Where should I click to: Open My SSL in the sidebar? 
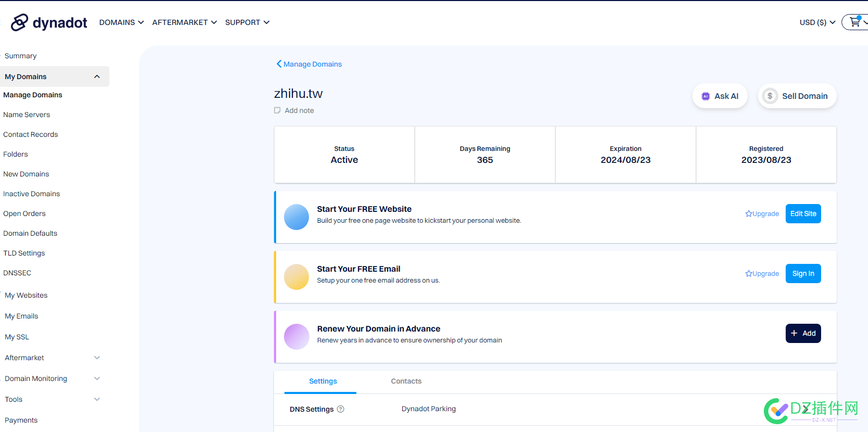click(17, 337)
